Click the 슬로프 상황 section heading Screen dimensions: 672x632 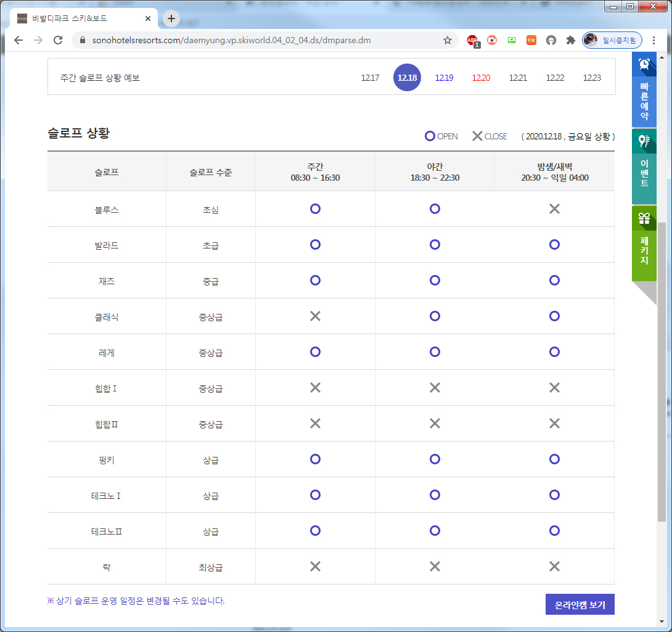click(79, 133)
